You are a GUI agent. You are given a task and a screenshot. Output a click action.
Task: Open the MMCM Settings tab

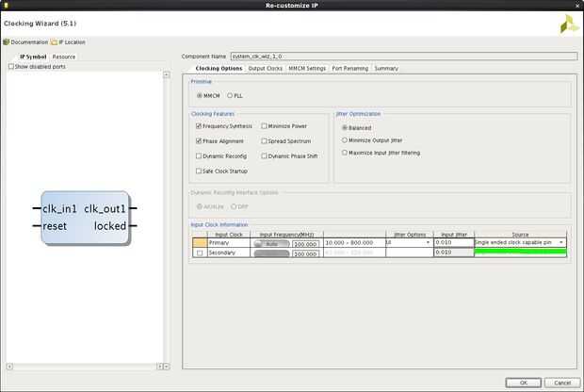[307, 69]
